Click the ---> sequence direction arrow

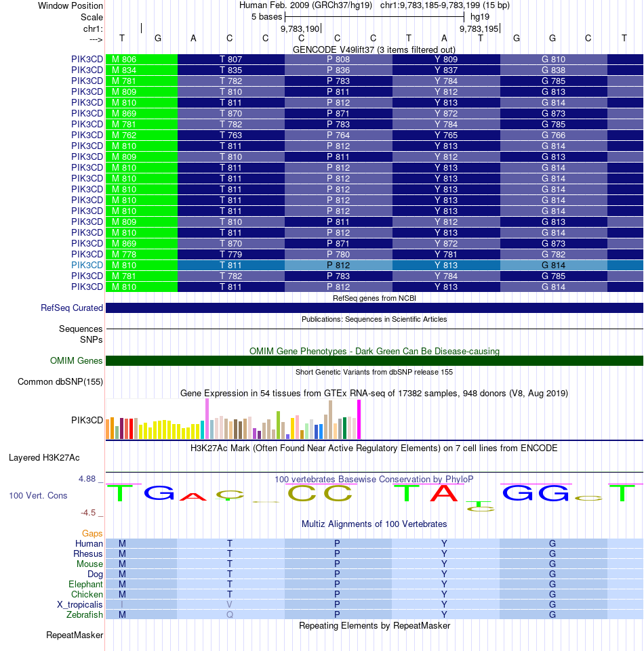(x=96, y=39)
